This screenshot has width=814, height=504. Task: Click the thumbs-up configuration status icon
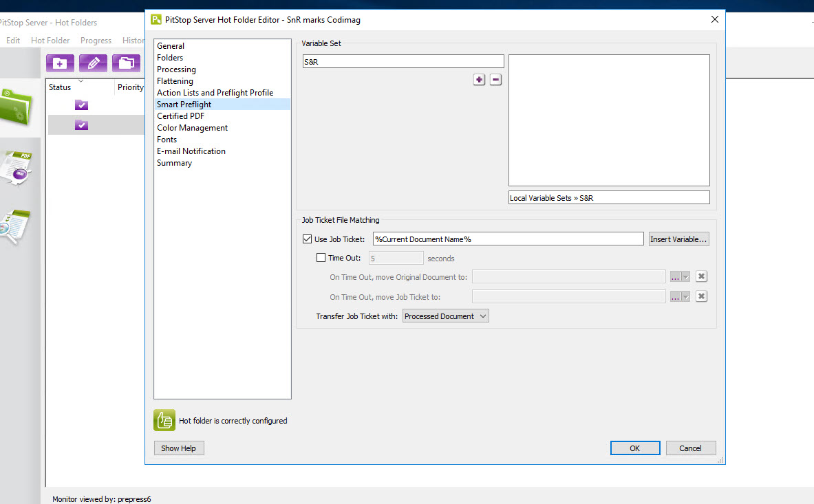tap(164, 420)
